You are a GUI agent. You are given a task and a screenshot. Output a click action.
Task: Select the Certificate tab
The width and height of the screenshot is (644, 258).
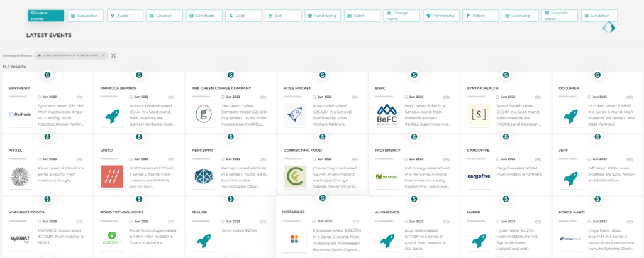[204, 16]
